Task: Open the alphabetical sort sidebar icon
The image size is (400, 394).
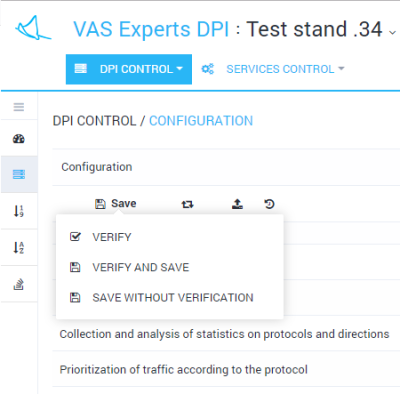Action: pos(19,247)
